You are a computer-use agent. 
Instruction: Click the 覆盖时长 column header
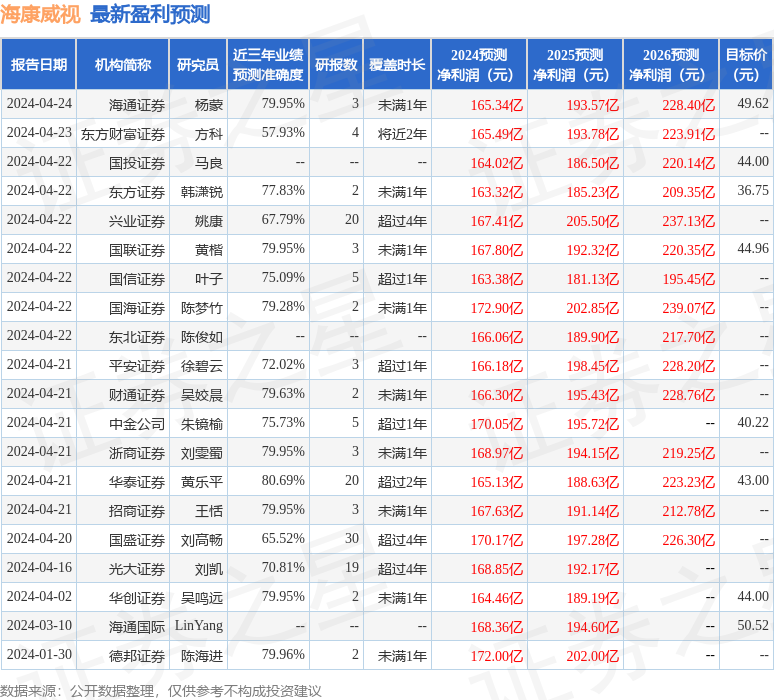(397, 65)
